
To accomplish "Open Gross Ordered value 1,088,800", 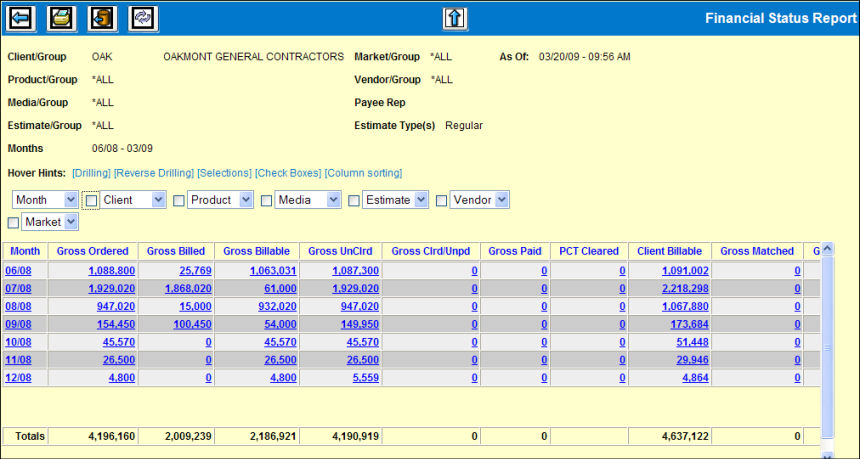I will click(112, 270).
